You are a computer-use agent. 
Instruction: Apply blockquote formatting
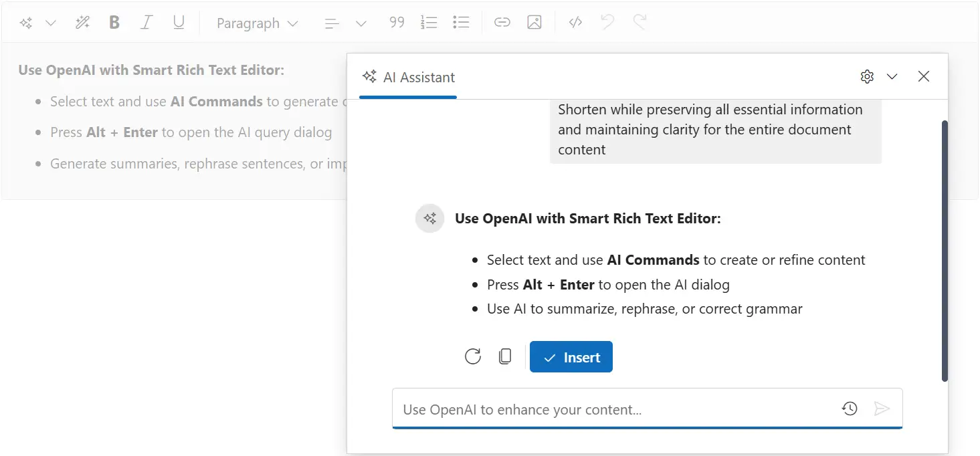[x=397, y=23]
